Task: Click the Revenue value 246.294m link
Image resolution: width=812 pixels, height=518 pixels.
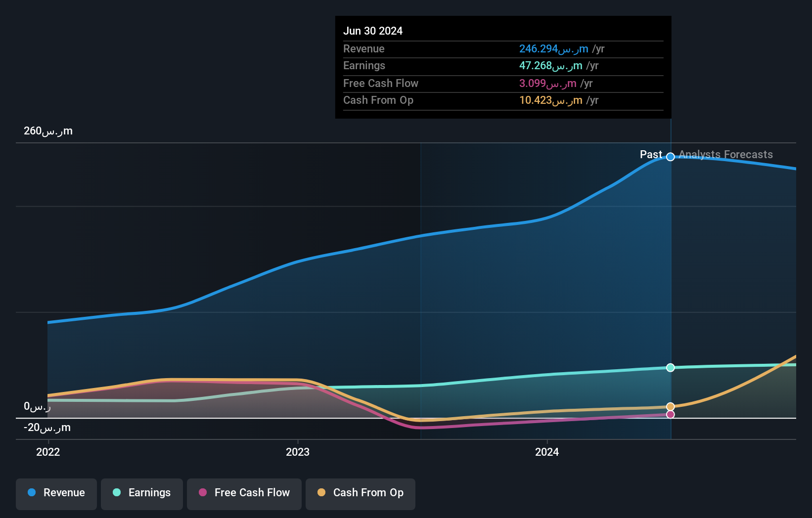Action: pos(552,48)
